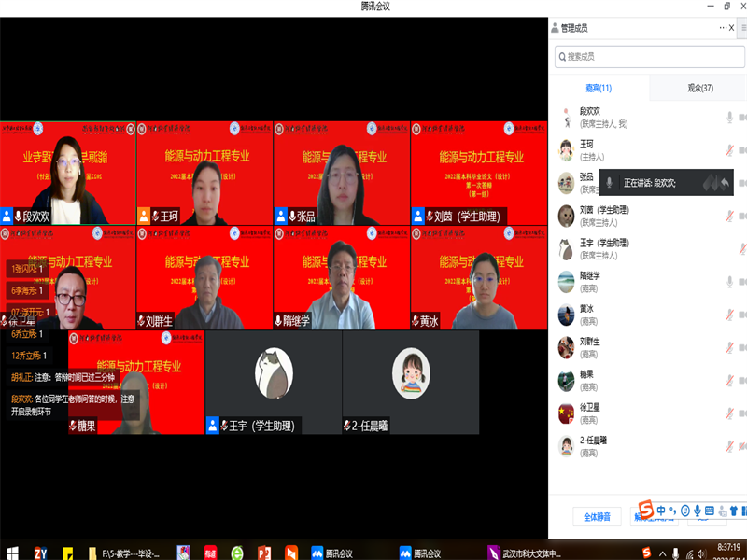
Task: Unmute microphone icon for 黄冰
Action: click(x=730, y=315)
